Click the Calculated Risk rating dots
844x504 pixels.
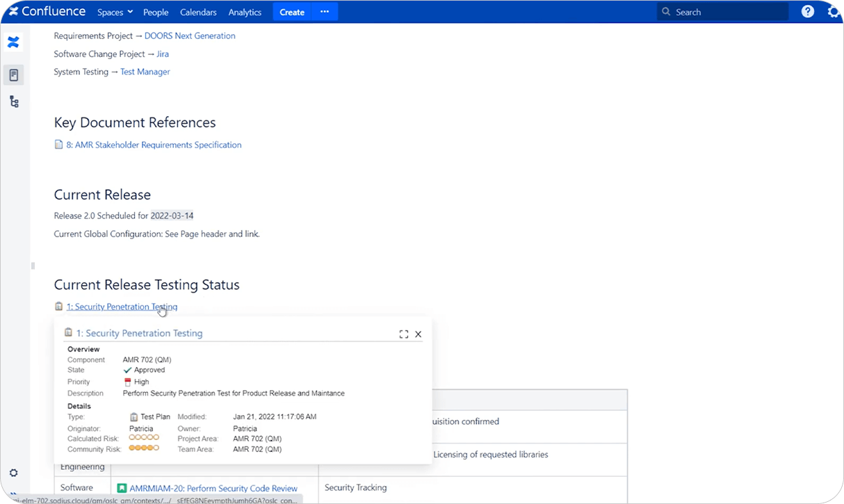point(143,438)
